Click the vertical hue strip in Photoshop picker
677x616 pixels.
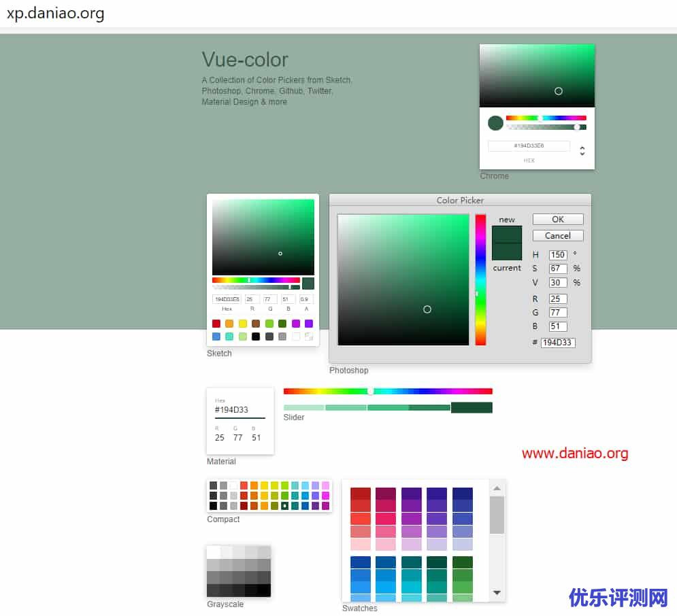tap(480, 279)
